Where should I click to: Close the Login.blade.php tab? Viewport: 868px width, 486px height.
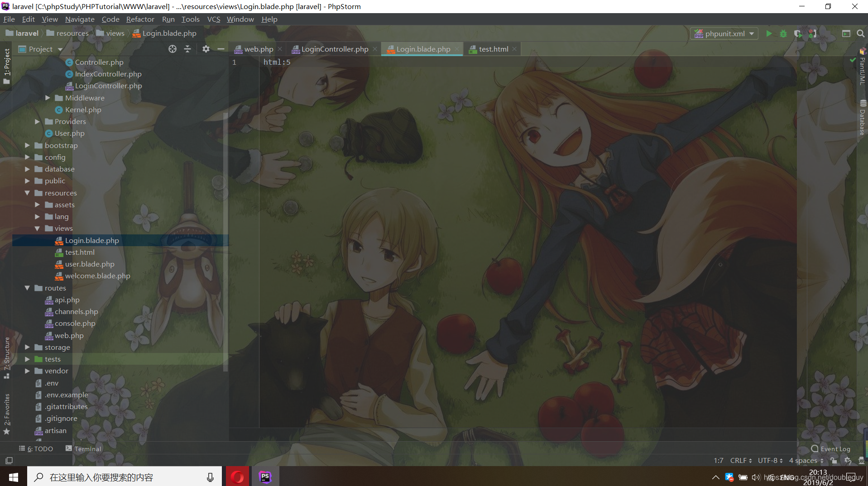click(x=456, y=49)
